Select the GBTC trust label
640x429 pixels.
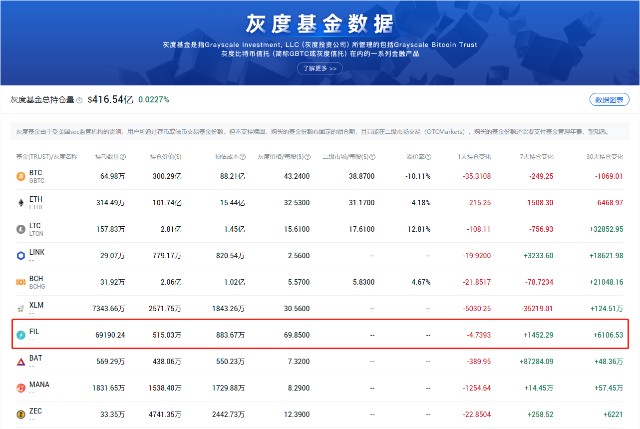tap(37, 180)
